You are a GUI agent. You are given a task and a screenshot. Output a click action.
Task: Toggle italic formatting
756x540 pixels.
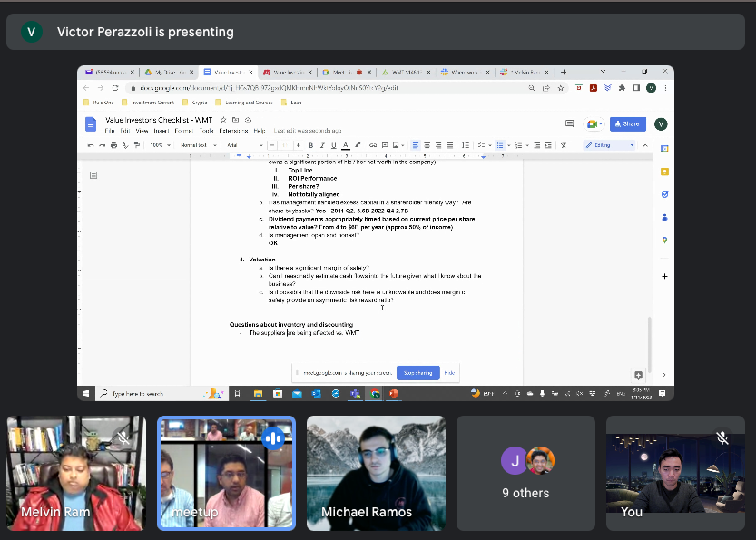322,145
